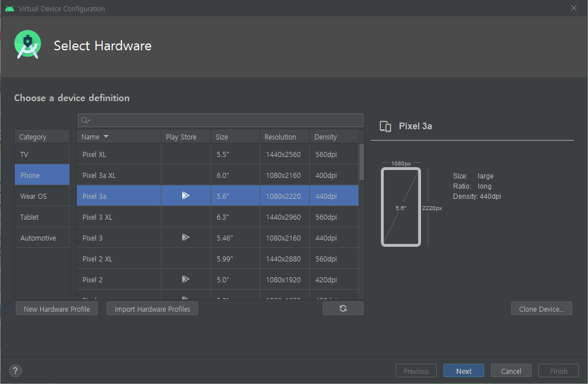Click the Android Studio logo in header
The height and width of the screenshot is (384, 588).
28,45
